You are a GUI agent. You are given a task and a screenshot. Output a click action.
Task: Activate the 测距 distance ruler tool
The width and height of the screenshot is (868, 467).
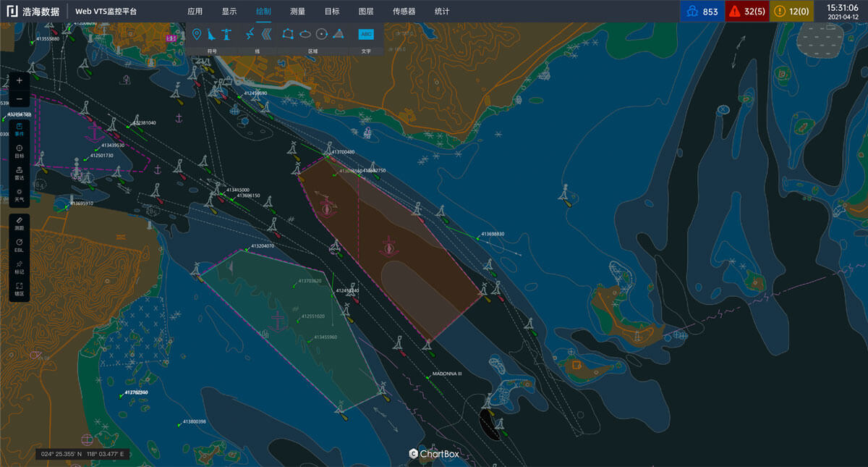(20, 224)
